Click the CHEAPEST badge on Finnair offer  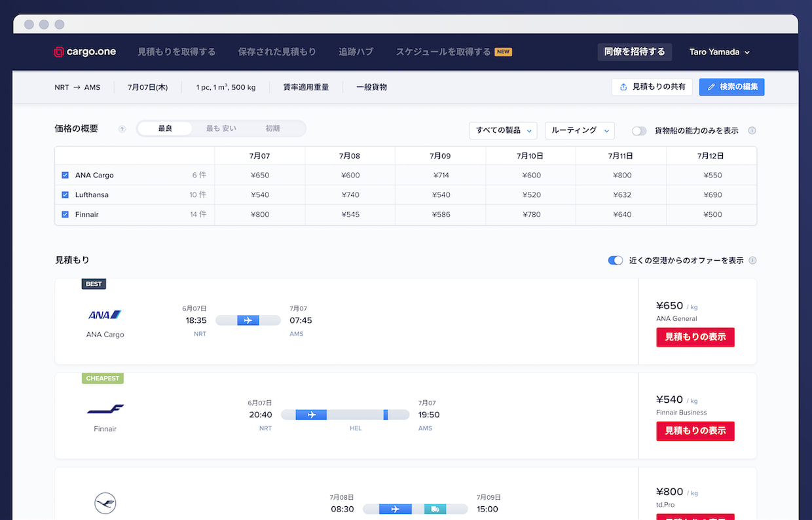pyautogui.click(x=103, y=378)
